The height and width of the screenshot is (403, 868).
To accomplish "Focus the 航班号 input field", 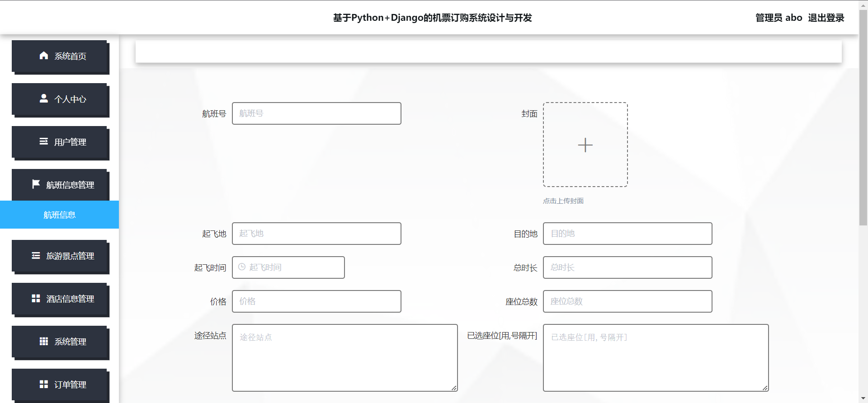I will pos(316,113).
